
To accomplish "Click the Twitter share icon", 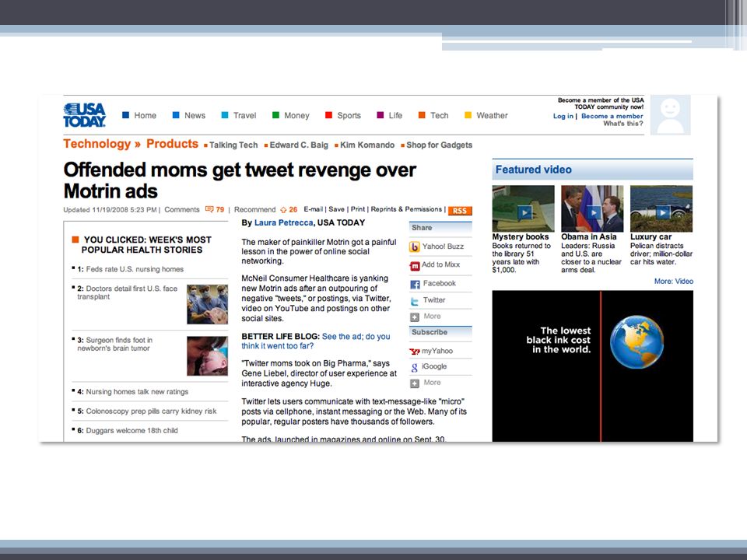I will [415, 301].
